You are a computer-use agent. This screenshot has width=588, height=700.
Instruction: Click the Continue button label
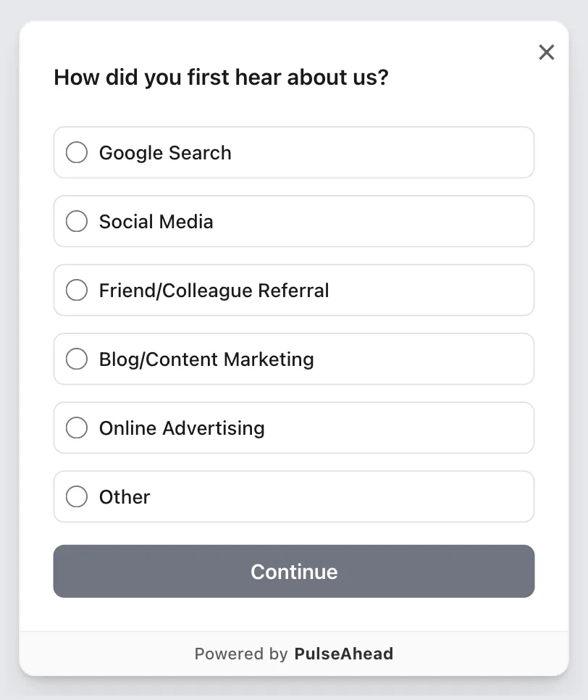pos(294,572)
